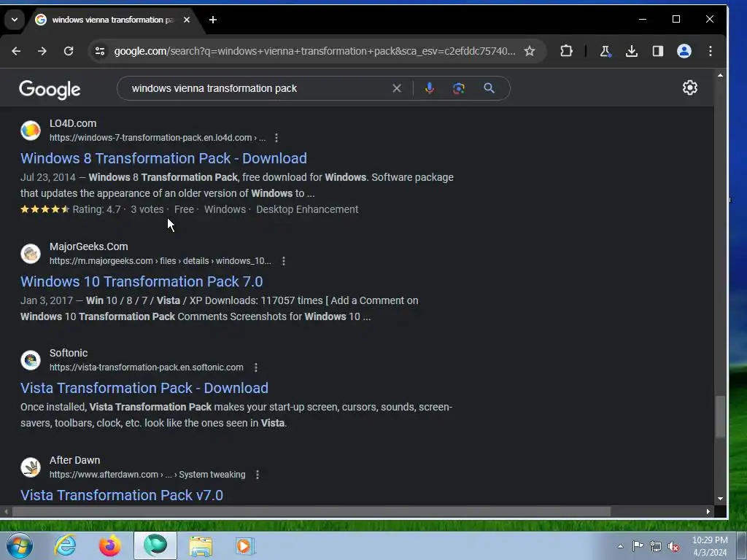Open the muted volume tray icon

click(x=673, y=547)
